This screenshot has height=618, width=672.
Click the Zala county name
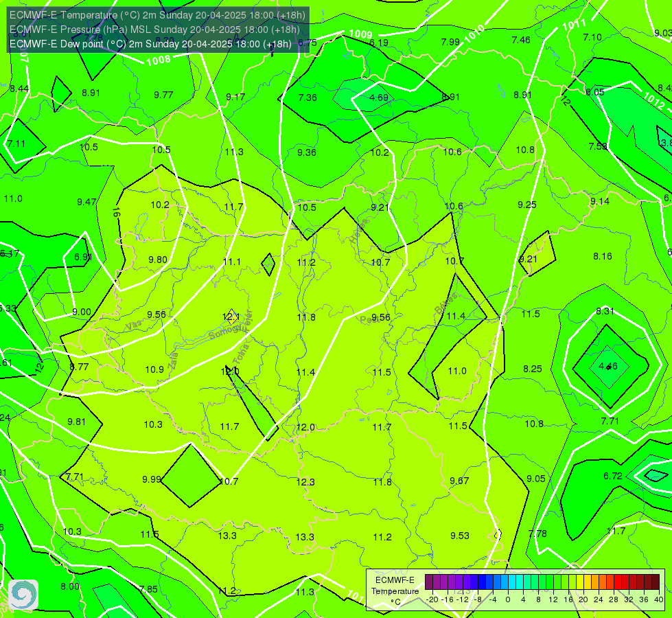click(x=173, y=360)
